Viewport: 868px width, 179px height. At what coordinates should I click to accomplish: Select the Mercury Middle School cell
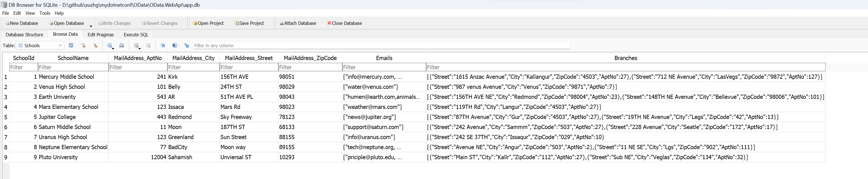pyautogui.click(x=73, y=77)
